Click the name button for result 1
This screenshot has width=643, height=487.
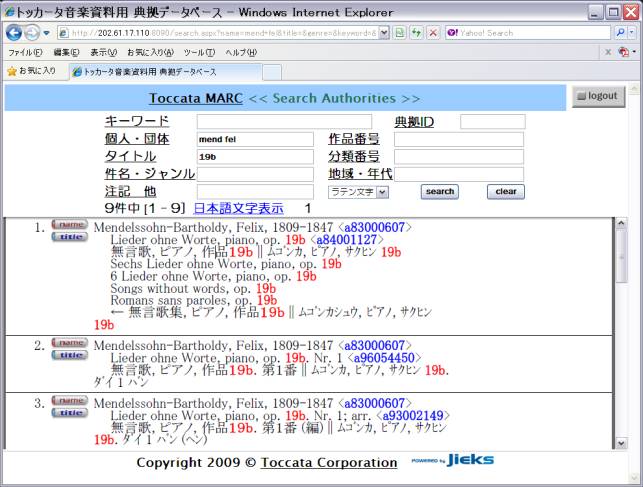(70, 224)
